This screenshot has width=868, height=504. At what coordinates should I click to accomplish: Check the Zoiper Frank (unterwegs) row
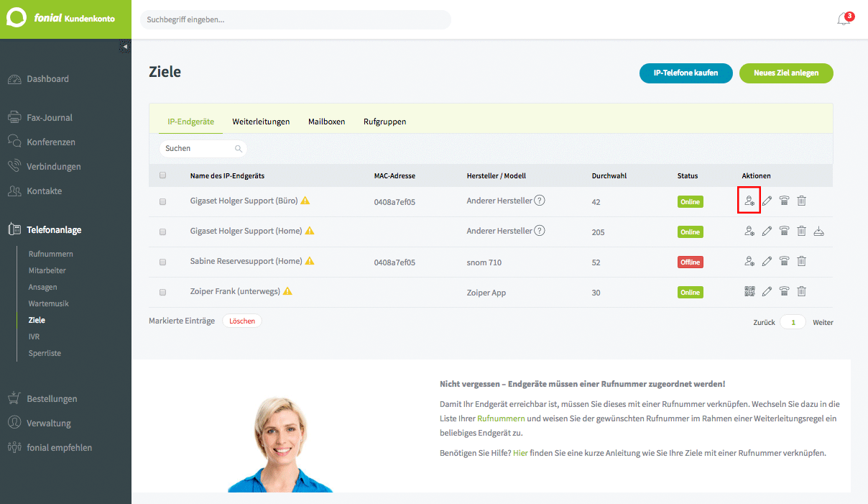coord(162,292)
